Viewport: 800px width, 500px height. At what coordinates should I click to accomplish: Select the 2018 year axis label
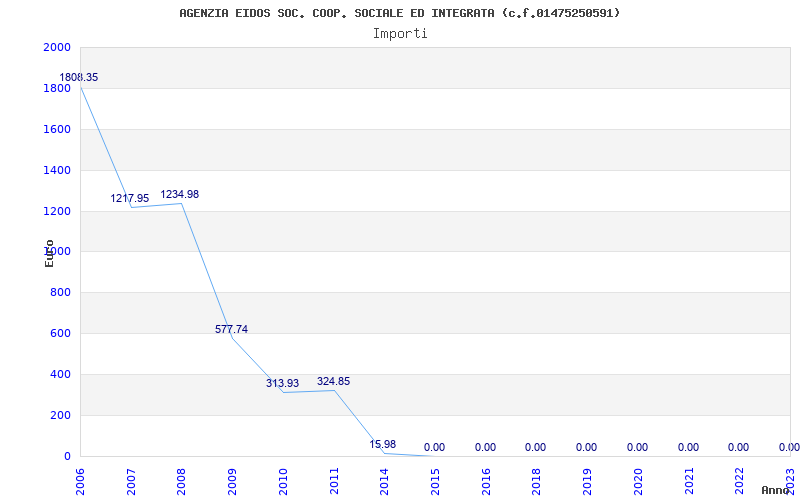click(537, 479)
